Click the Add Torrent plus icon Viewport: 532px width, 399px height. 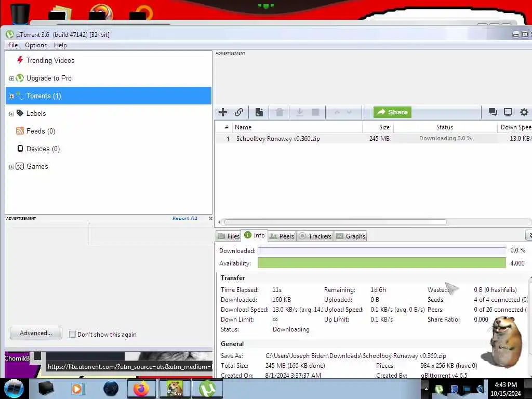click(223, 112)
